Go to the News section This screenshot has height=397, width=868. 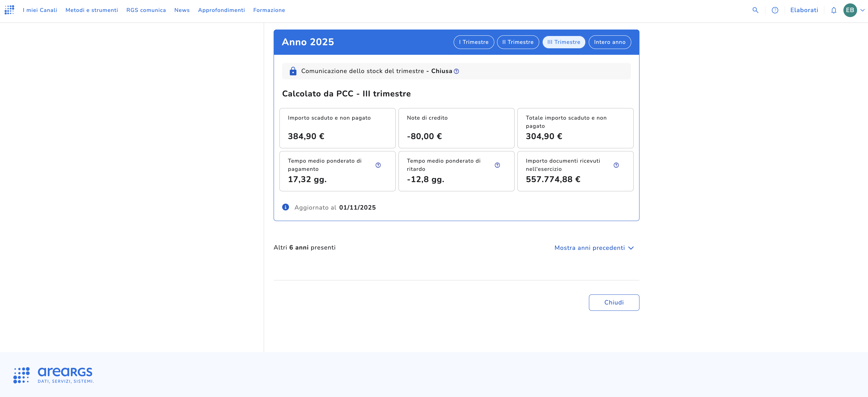182,10
